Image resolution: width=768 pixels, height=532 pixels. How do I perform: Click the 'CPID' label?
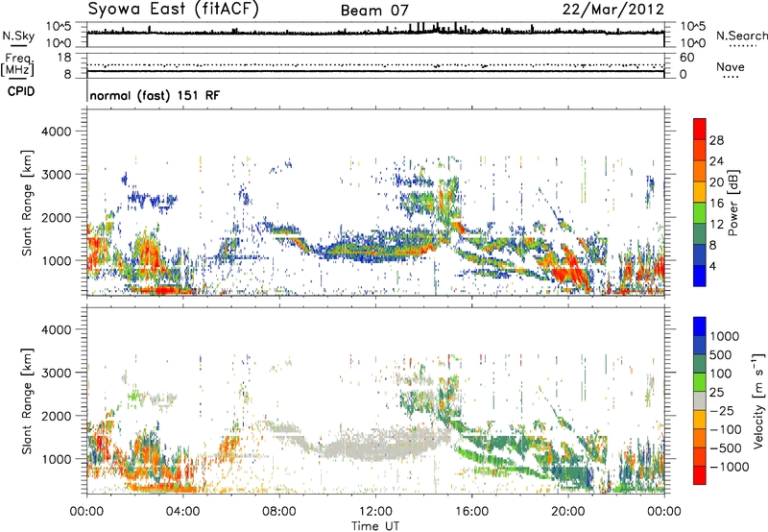point(21,91)
